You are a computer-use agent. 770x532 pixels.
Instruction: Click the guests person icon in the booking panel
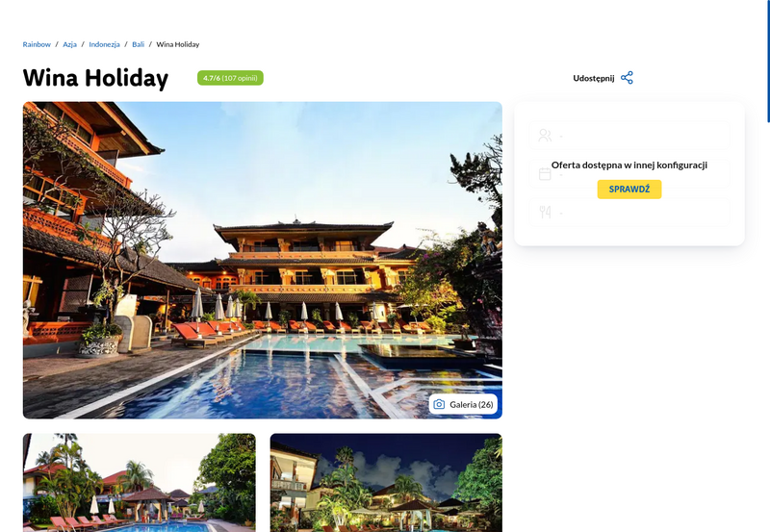(x=545, y=136)
